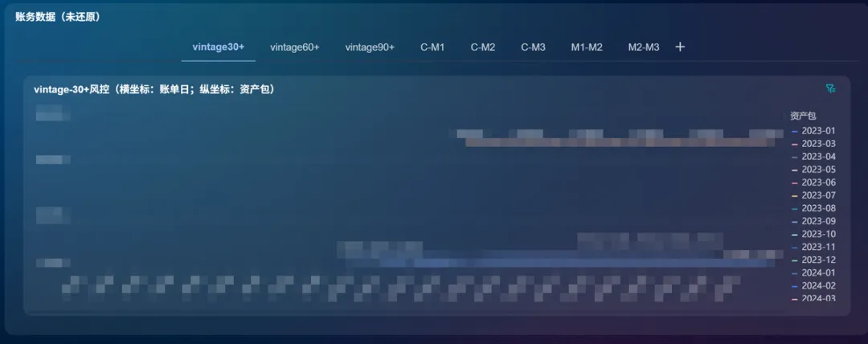868x344 pixels.
Task: Go to the C-M1 tab
Action: pyautogui.click(x=432, y=47)
